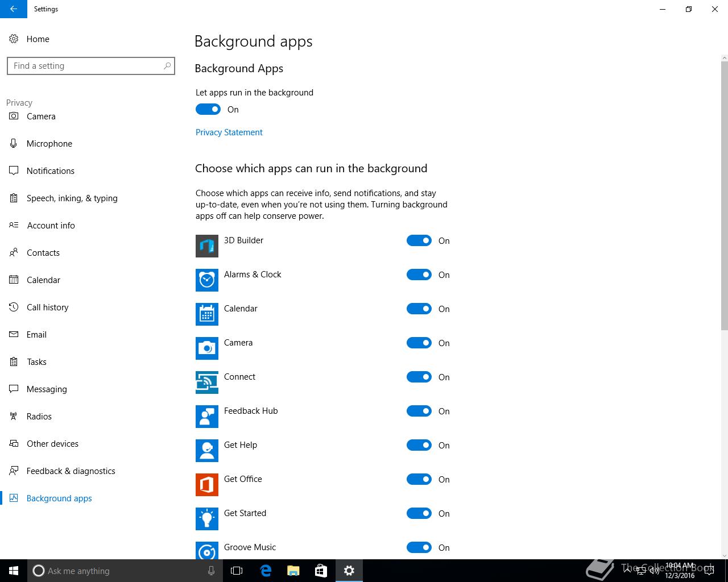The height and width of the screenshot is (582, 728).
Task: Turn off Get Office background toggle
Action: (419, 479)
